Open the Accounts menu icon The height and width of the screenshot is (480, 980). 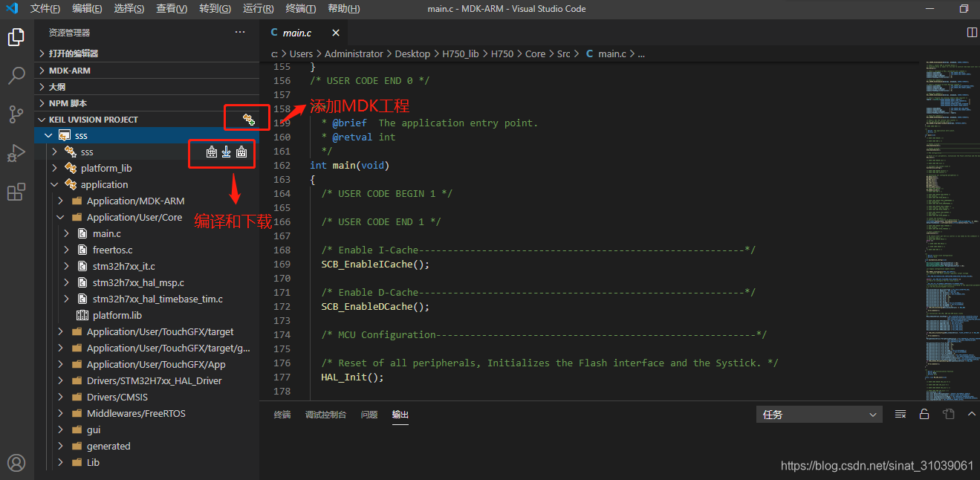pyautogui.click(x=16, y=463)
